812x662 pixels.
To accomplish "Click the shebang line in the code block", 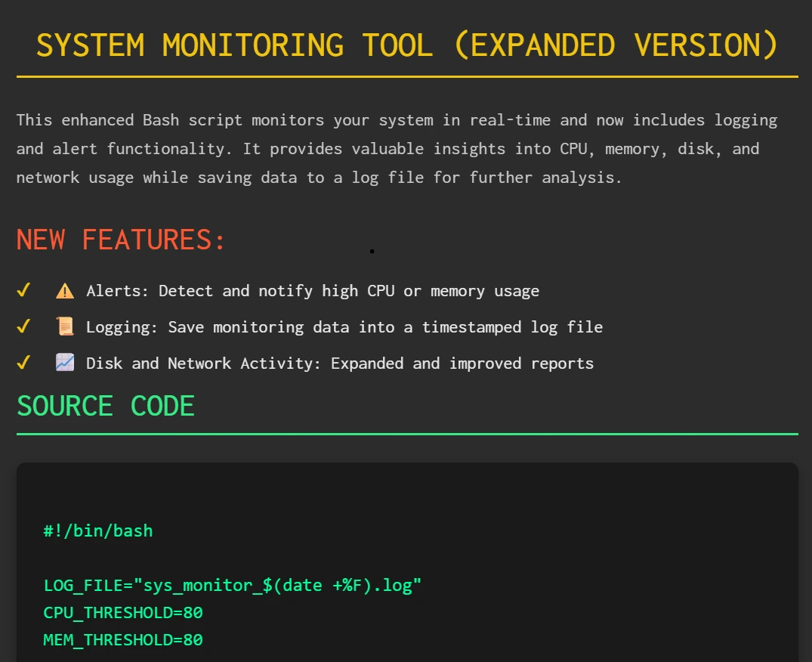I will click(98, 531).
